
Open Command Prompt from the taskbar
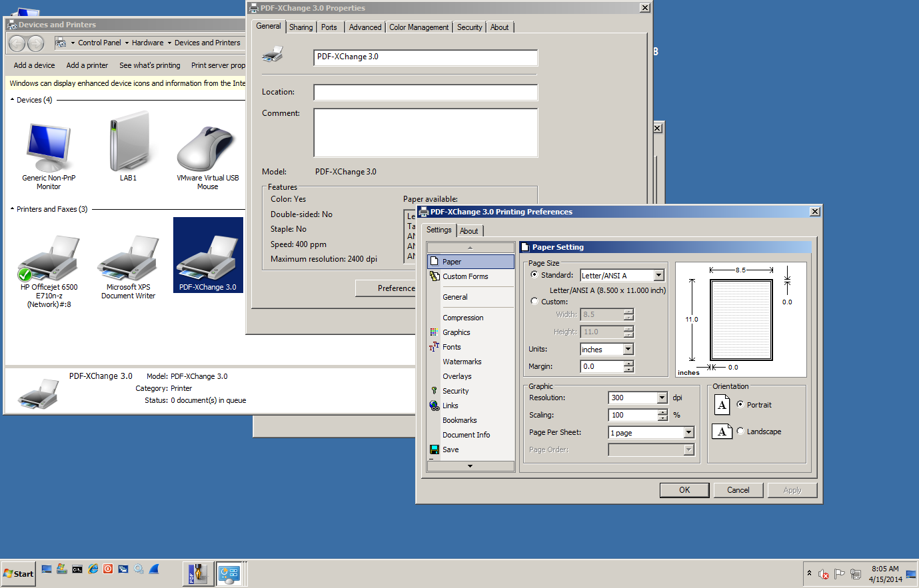77,569
